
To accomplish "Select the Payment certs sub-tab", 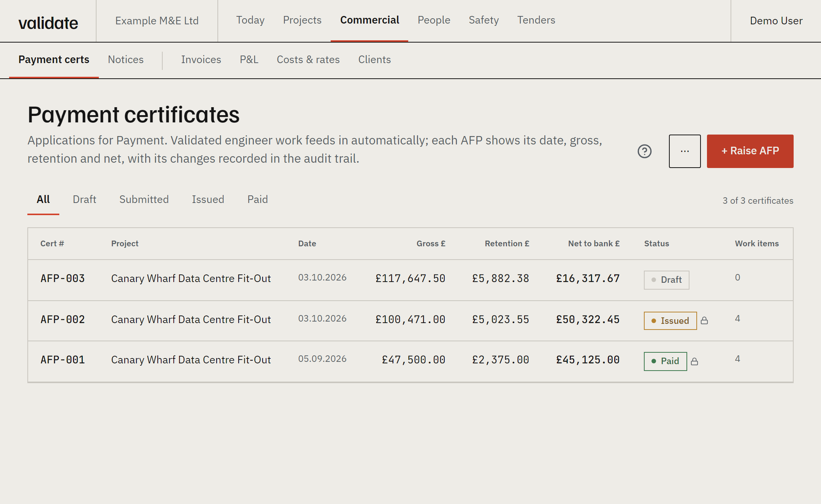I will click(x=54, y=60).
